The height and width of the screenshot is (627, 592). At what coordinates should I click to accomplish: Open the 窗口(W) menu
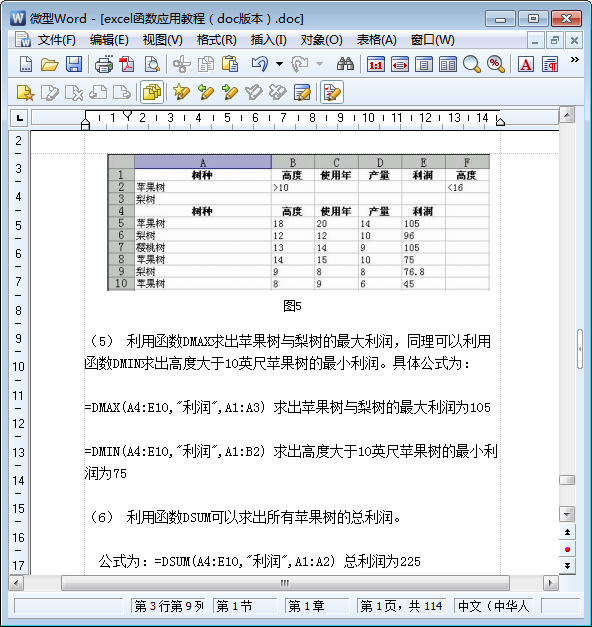(432, 40)
